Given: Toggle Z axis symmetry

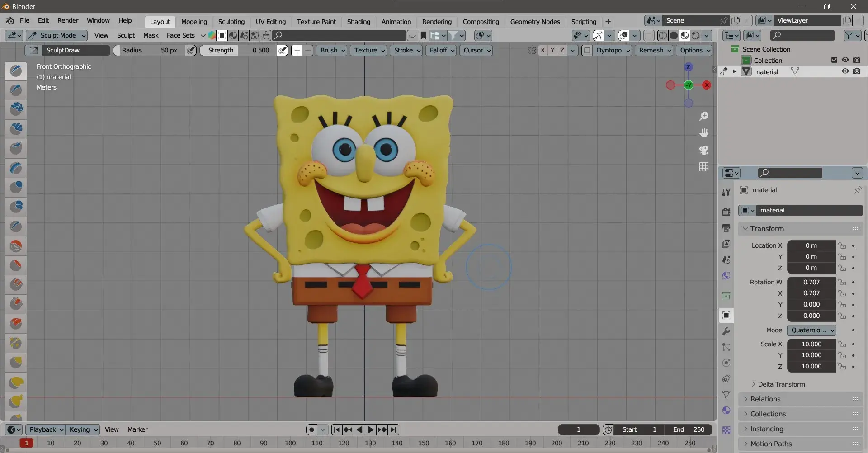Looking at the screenshot, I should tap(562, 50).
